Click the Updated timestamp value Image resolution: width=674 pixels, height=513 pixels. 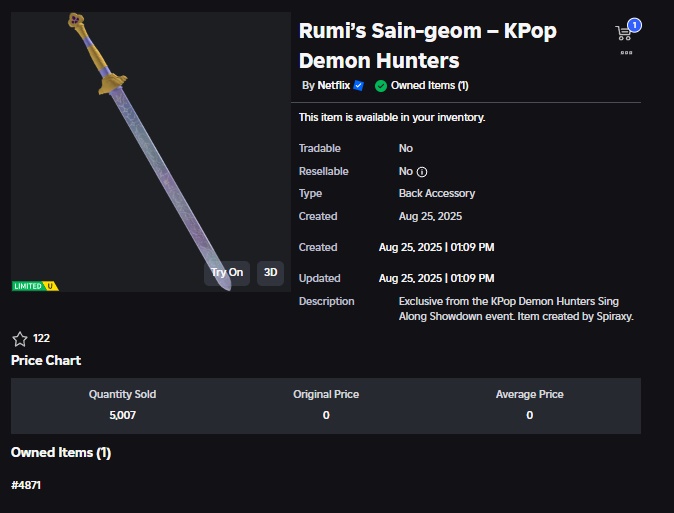(436, 278)
